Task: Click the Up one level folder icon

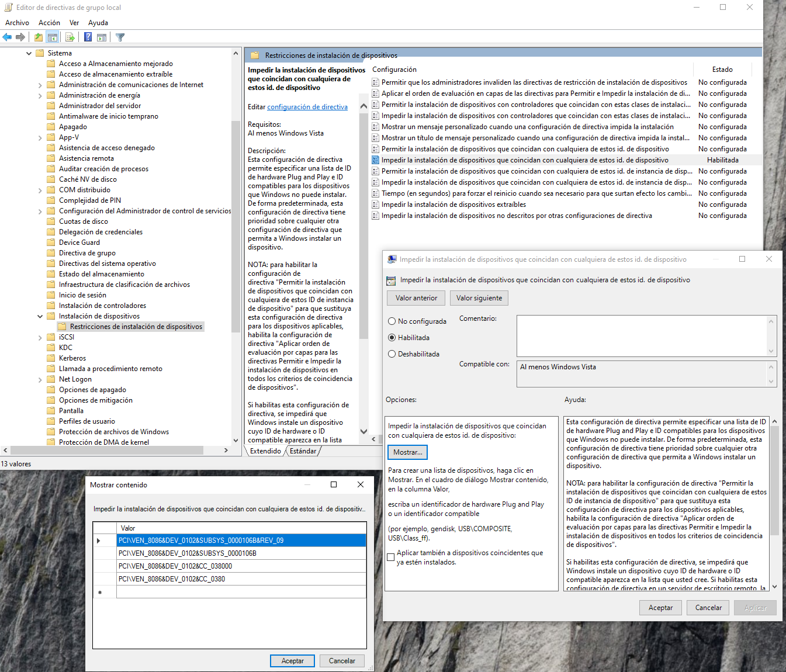Action: pyautogui.click(x=38, y=37)
